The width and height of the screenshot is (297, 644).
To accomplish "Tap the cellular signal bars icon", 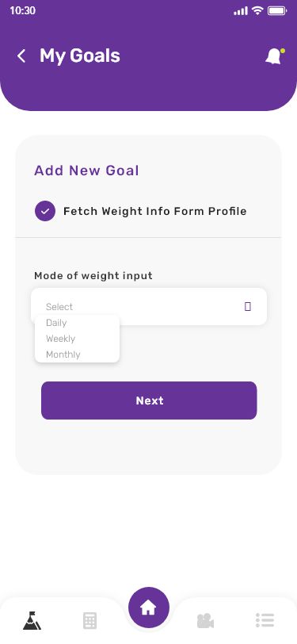I will click(x=241, y=11).
